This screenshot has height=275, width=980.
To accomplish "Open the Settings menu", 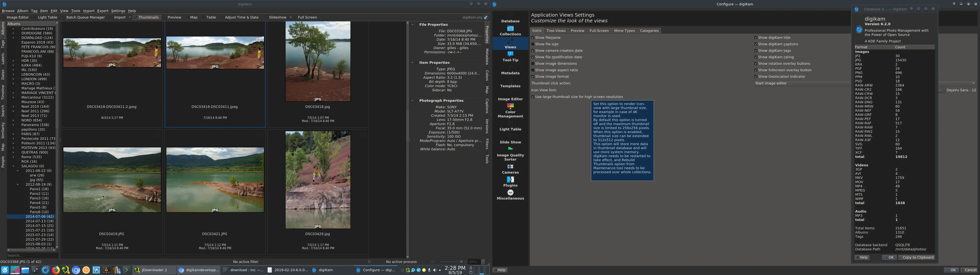I will click(x=118, y=11).
